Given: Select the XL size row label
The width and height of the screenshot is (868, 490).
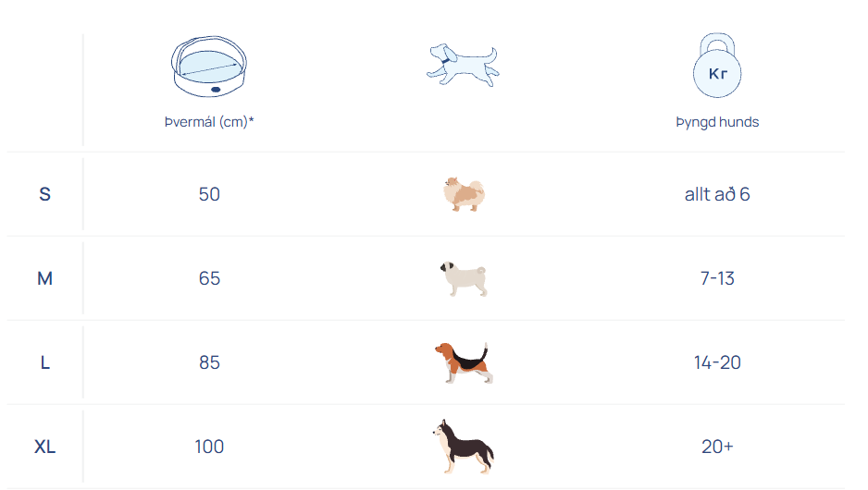Looking at the screenshot, I should pyautogui.click(x=44, y=447).
